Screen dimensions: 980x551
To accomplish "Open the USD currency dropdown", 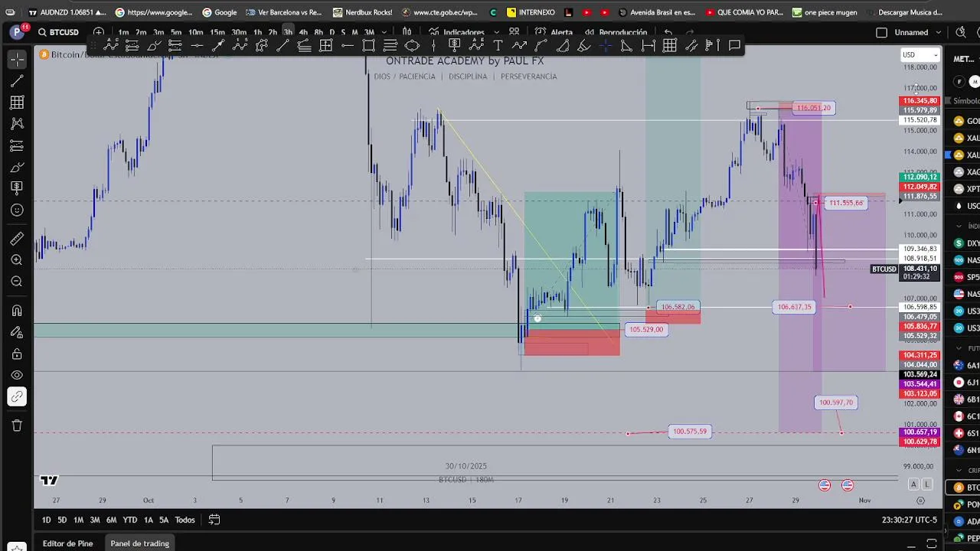I will pyautogui.click(x=920, y=54).
